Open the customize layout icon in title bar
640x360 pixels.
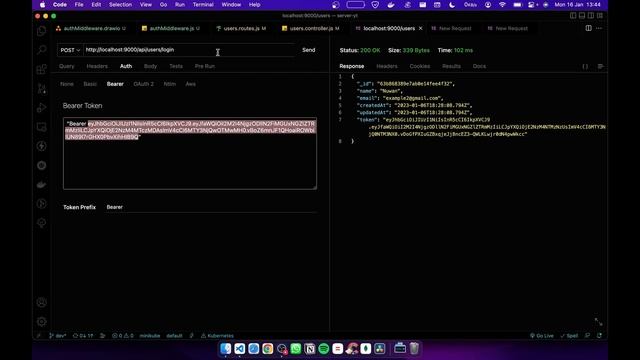pyautogui.click(x=600, y=16)
